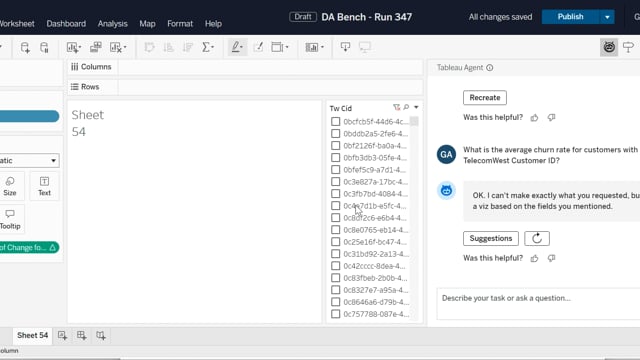Check the 0c3fb7bd-4084-4 filter value
This screenshot has height=360, width=640.
(x=336, y=194)
